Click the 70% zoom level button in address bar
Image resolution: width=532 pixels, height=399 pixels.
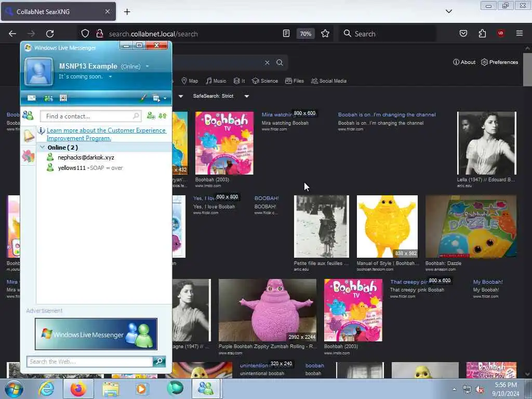305,34
